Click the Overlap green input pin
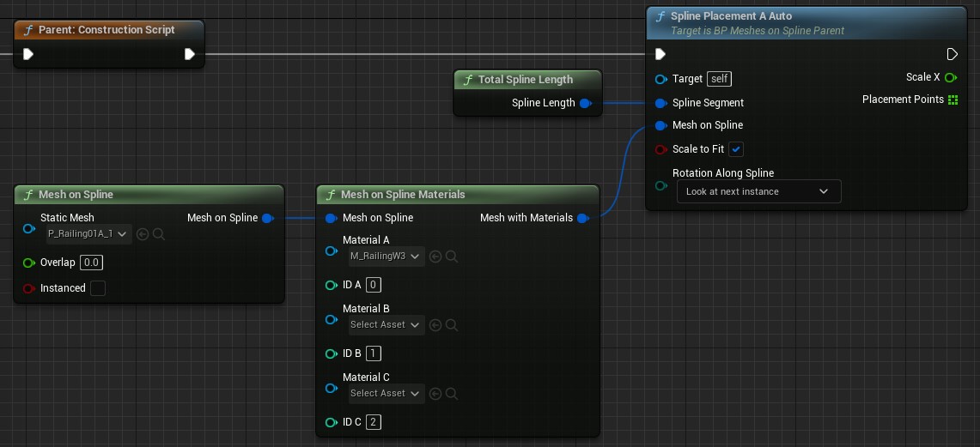Screen dimensions: 980x447 click(x=29, y=263)
